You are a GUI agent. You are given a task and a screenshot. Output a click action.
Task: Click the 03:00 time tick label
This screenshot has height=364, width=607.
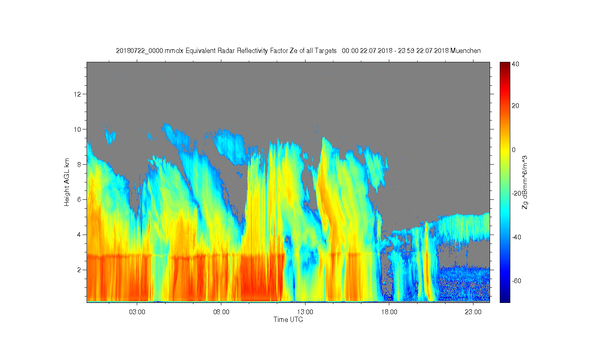tap(137, 312)
